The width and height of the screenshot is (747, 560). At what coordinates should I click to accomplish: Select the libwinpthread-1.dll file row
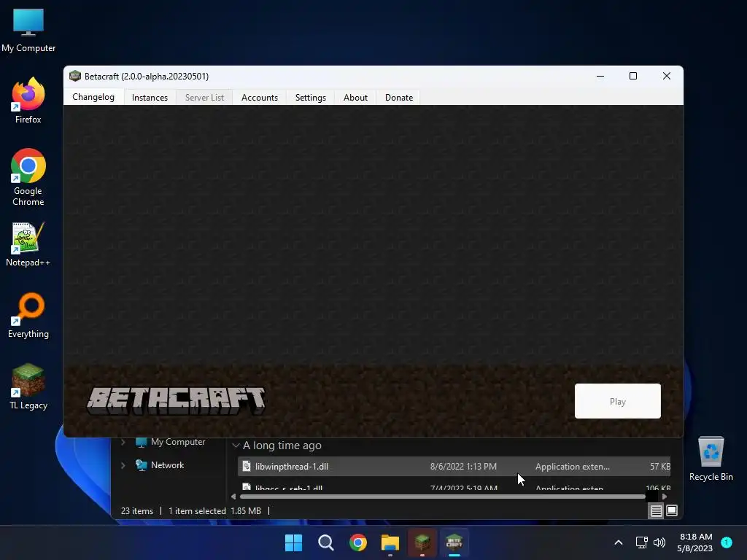pos(454,466)
